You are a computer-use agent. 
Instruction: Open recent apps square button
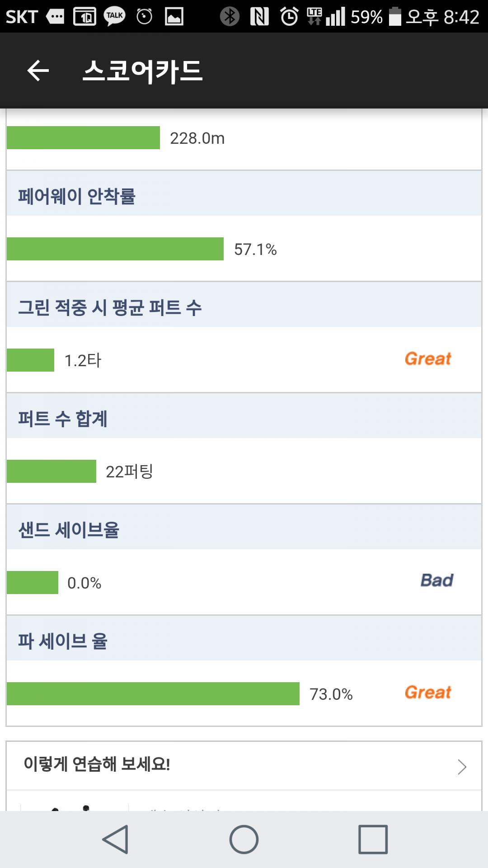[373, 839]
